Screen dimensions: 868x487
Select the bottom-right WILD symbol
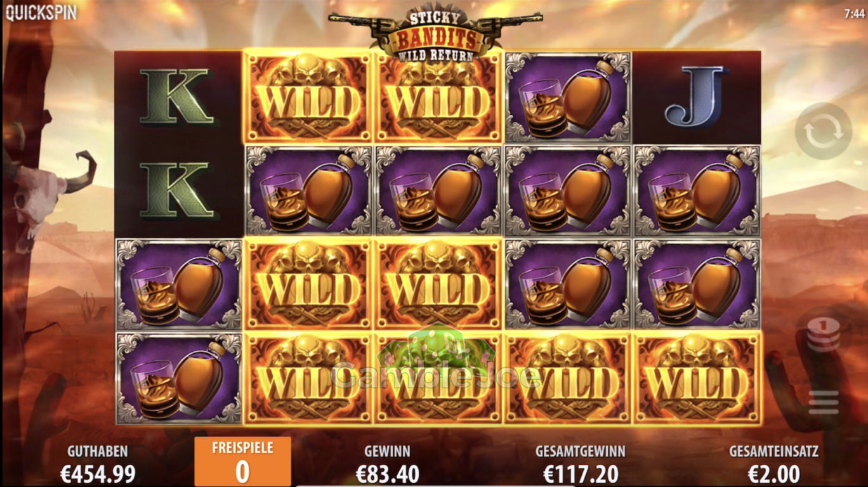pos(697,379)
